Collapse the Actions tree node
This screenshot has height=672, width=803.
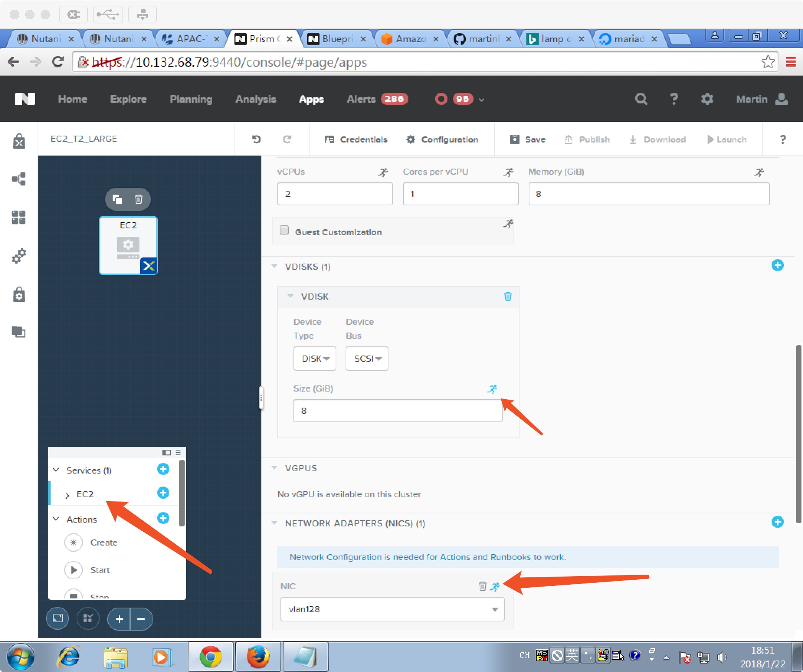click(x=56, y=519)
